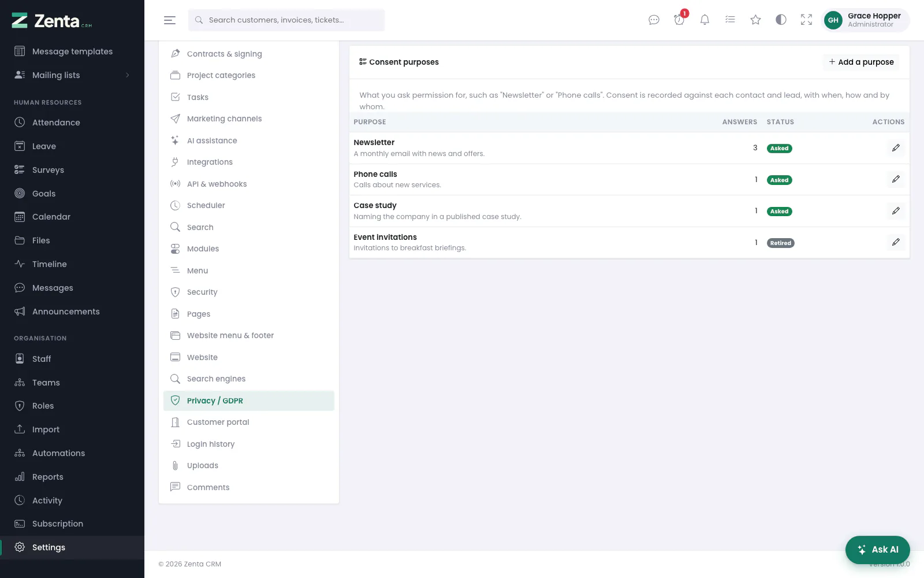Open the notifications bell icon
Viewport: 924px width, 578px height.
tap(705, 20)
